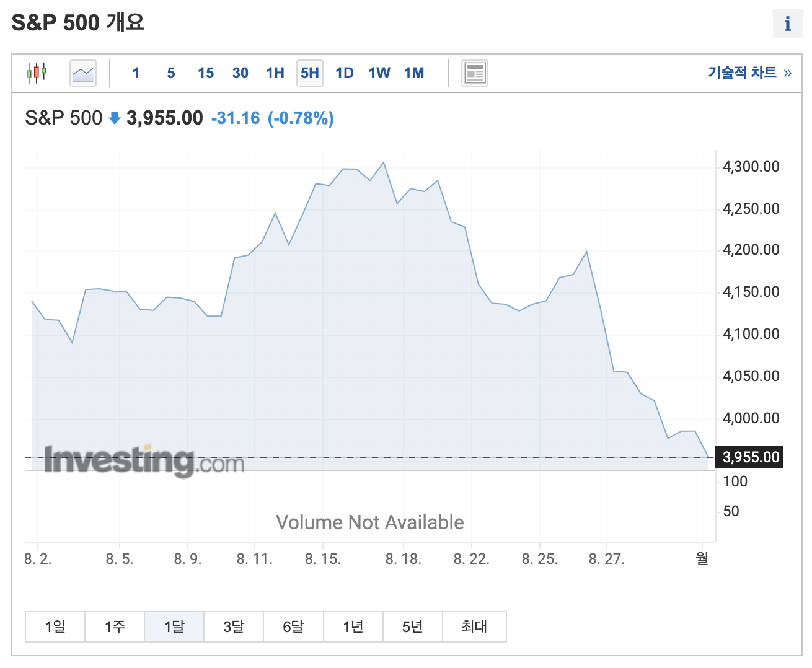Click the 8. 27. date label

click(x=607, y=559)
